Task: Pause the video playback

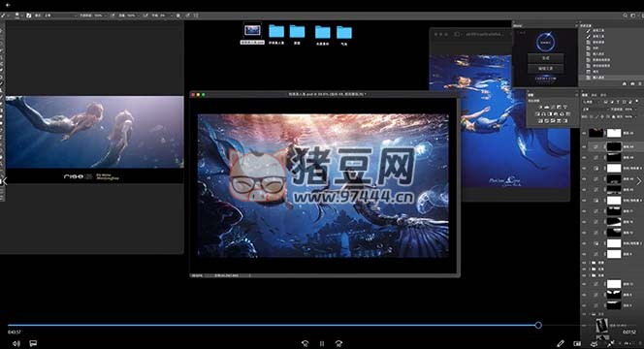Action: 322,343
